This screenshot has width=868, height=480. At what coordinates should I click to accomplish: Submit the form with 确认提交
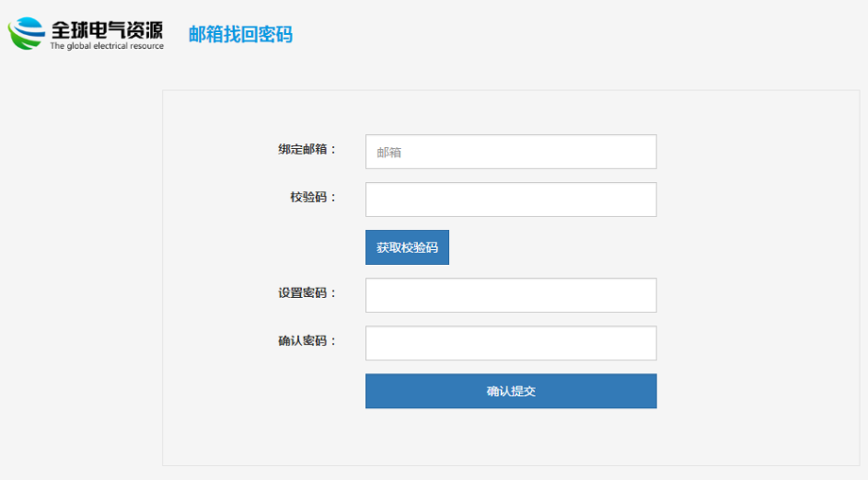click(x=511, y=391)
